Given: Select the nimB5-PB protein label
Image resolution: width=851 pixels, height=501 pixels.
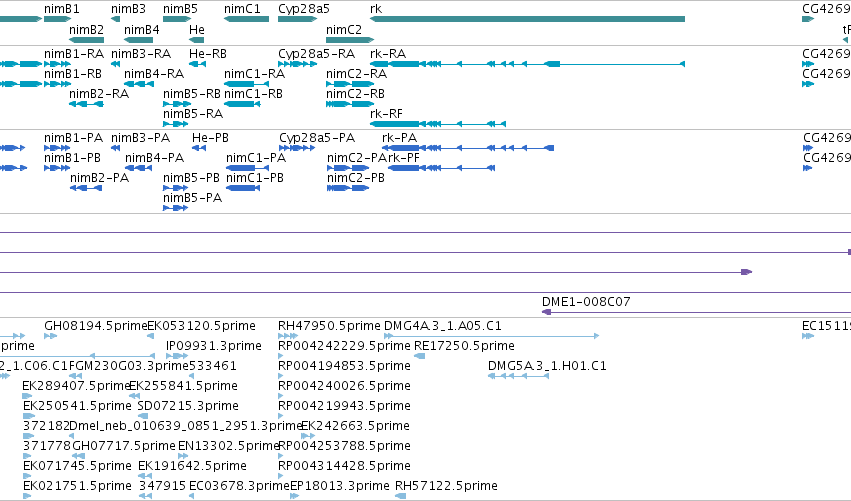Looking at the screenshot, I should click(192, 178).
